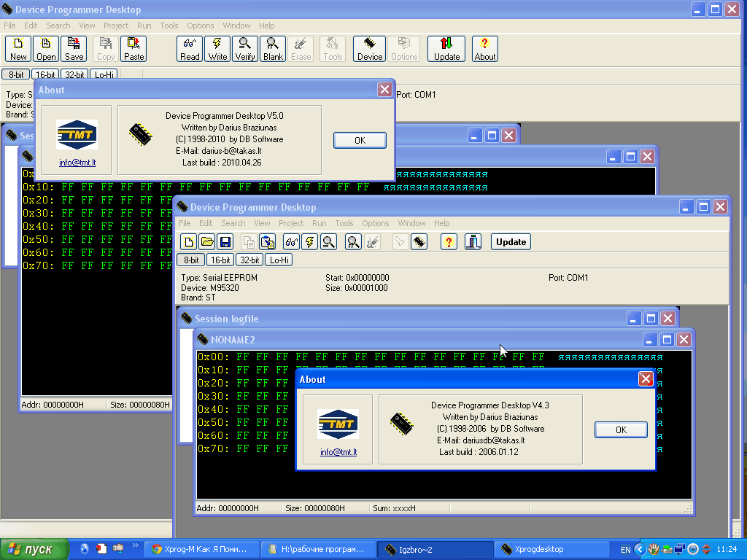Screen dimensions: 747x560
Task: Open the info@tmt.lt link in the V4.3 About dialog
Action: click(x=338, y=452)
